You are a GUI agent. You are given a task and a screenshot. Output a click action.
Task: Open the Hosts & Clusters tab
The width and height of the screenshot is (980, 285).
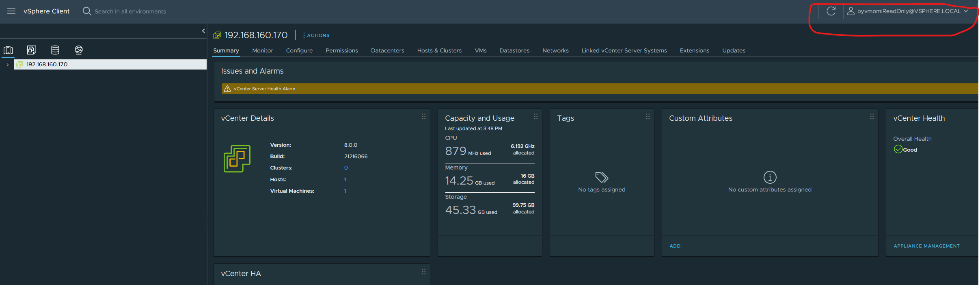click(439, 50)
